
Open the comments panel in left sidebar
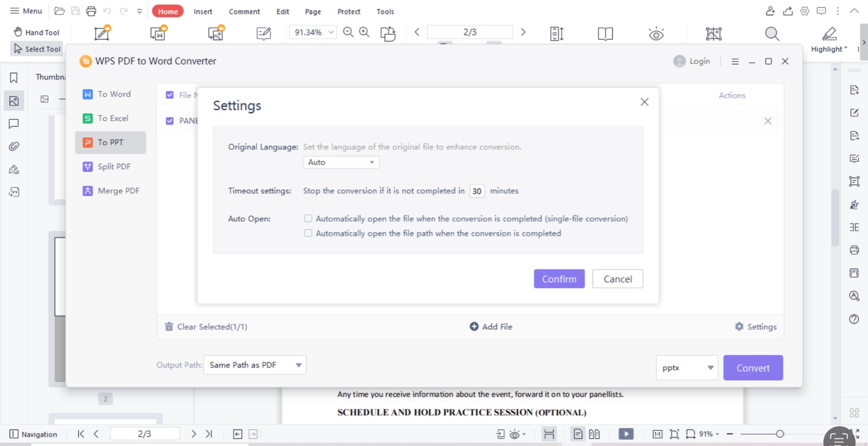[x=14, y=124]
